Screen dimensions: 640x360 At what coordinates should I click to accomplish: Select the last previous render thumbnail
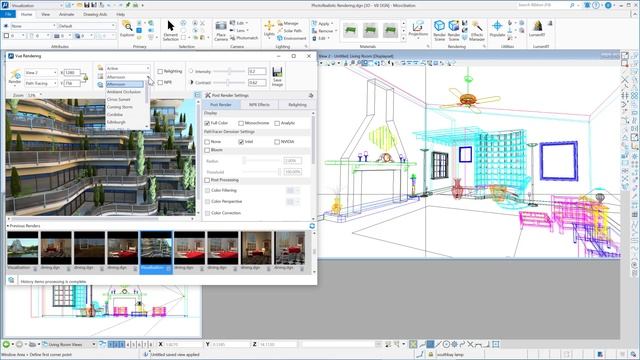click(x=289, y=248)
